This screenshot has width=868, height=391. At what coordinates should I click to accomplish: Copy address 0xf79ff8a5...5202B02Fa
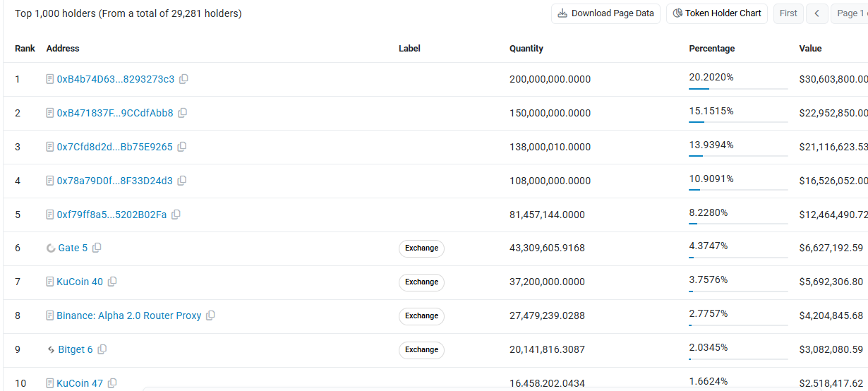[x=176, y=215]
